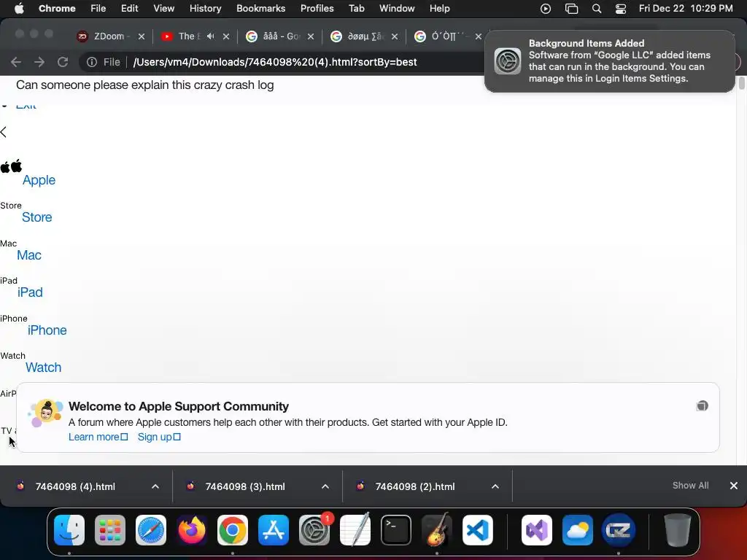Open System Settings in the Dock
747x560 pixels.
pos(314,530)
